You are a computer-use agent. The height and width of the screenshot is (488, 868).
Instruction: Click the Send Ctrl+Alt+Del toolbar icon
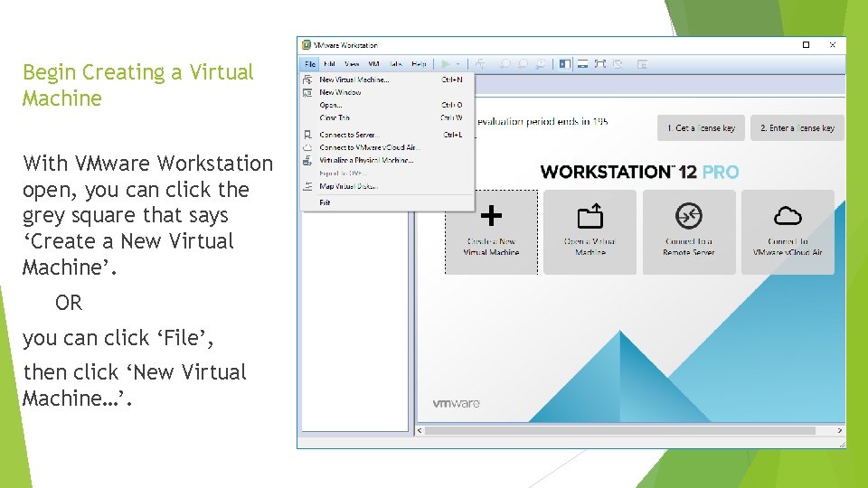click(479, 64)
